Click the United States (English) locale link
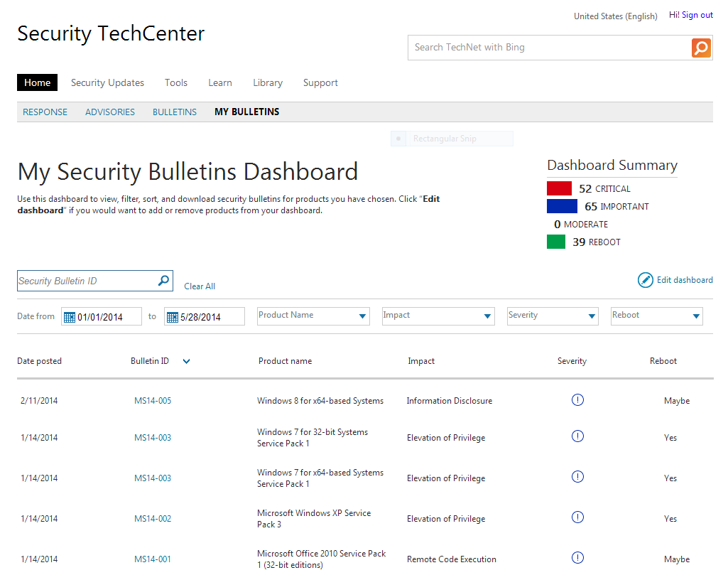 (x=616, y=16)
